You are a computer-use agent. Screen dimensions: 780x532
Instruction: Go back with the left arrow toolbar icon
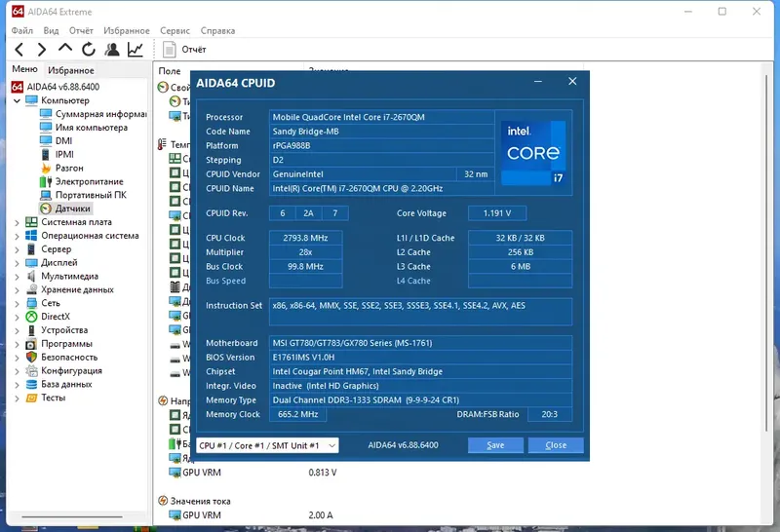pos(19,50)
